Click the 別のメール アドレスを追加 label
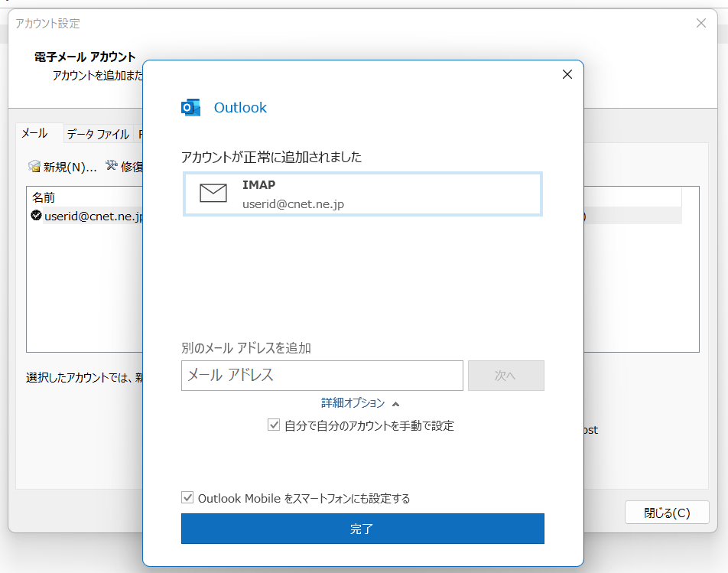This screenshot has height=573, width=728. click(x=246, y=348)
